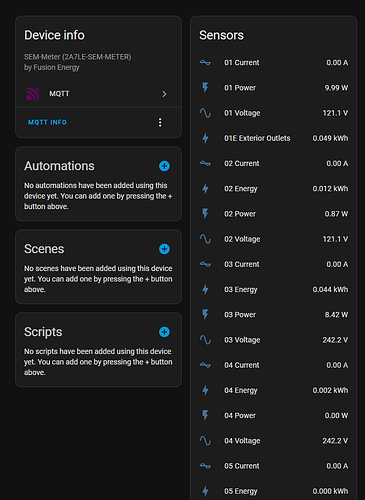The height and width of the screenshot is (500, 365).
Task: Open the 01 Current sensor entry
Action: [274, 63]
